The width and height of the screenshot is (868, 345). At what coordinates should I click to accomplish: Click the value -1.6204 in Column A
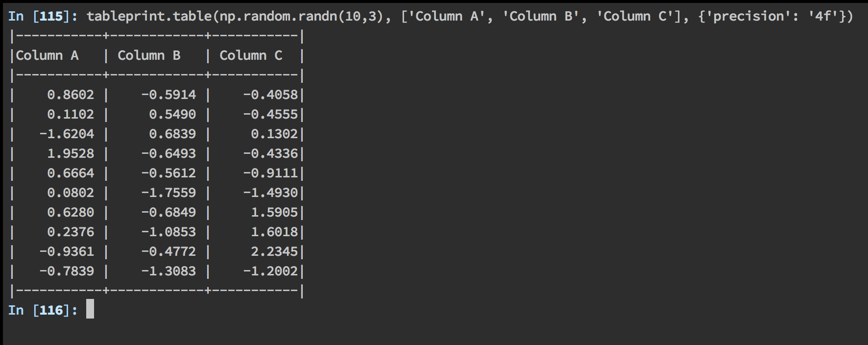[x=67, y=134]
